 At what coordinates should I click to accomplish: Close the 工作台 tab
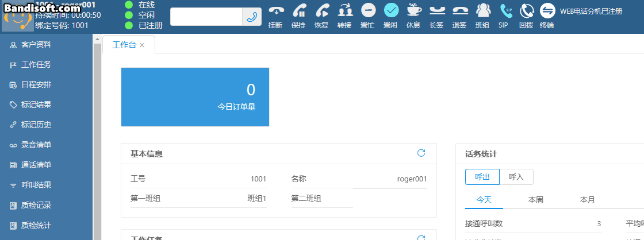point(142,45)
